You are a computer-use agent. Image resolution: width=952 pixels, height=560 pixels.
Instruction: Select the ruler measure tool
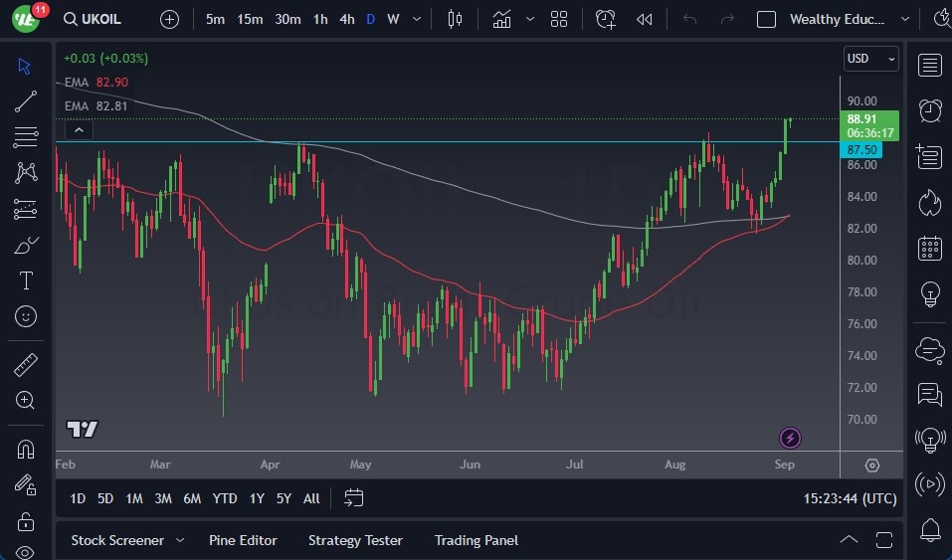pyautogui.click(x=26, y=365)
